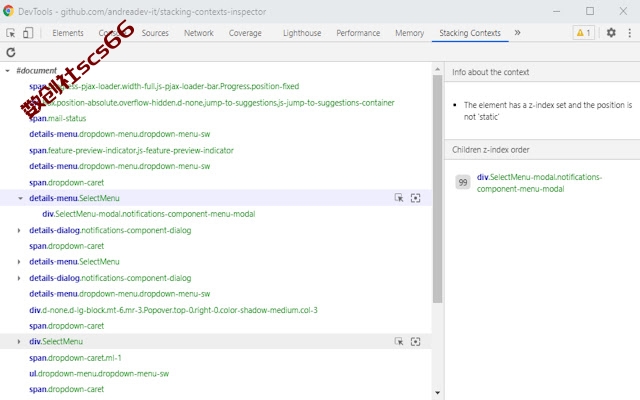The image size is (640, 400).
Task: Inspect details-menu.SelectMenu node via row icon
Action: click(x=399, y=198)
